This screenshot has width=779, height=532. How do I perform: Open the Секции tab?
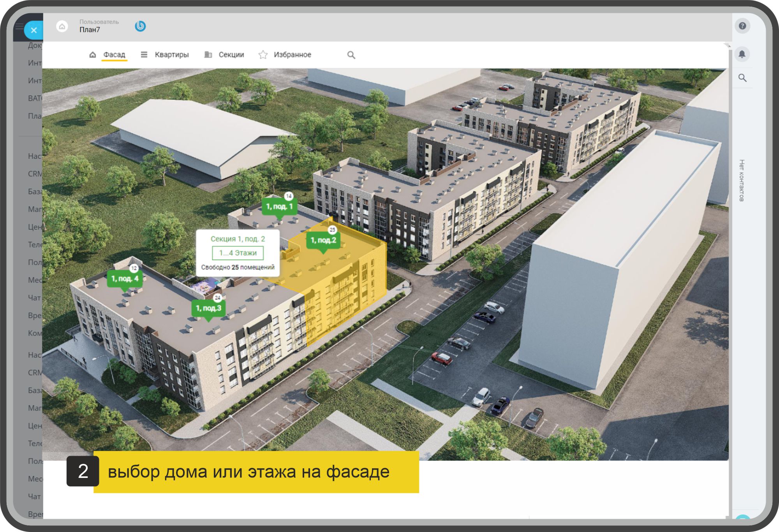pyautogui.click(x=231, y=55)
